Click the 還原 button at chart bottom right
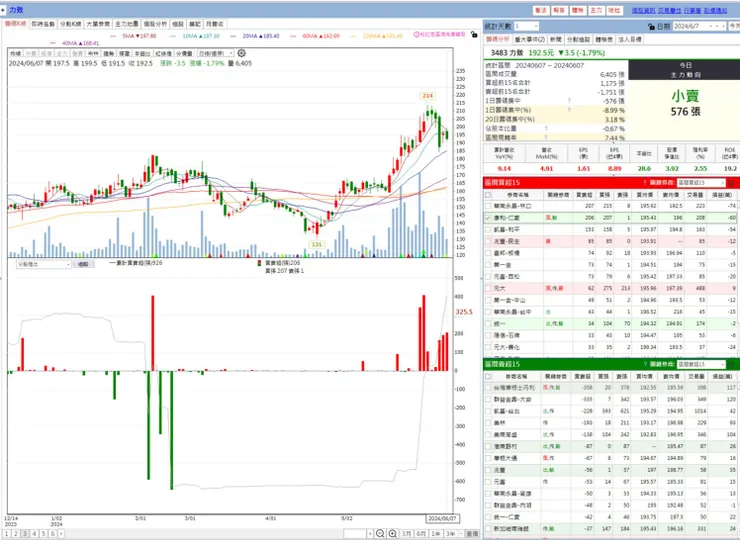 pos(472,534)
